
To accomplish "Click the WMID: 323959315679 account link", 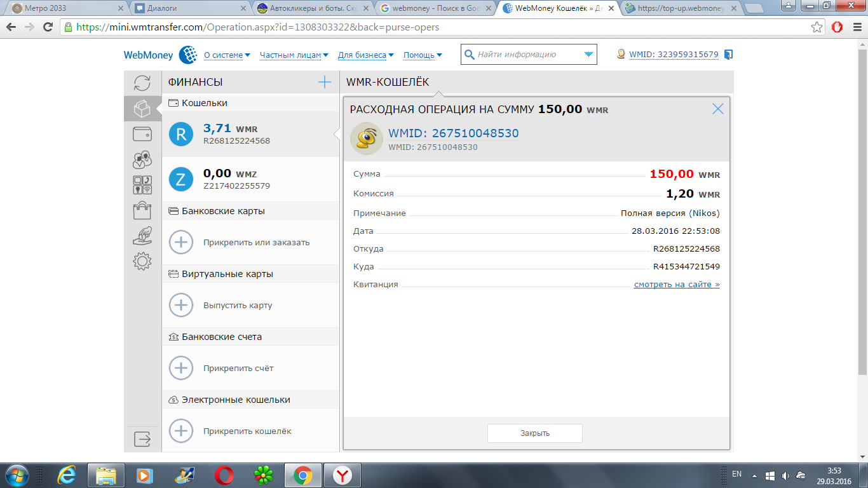I will (x=674, y=55).
